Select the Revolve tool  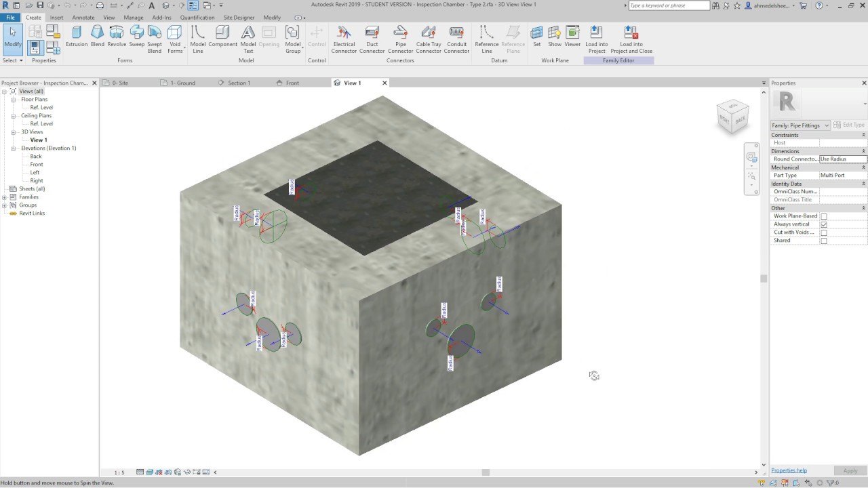[x=117, y=37]
